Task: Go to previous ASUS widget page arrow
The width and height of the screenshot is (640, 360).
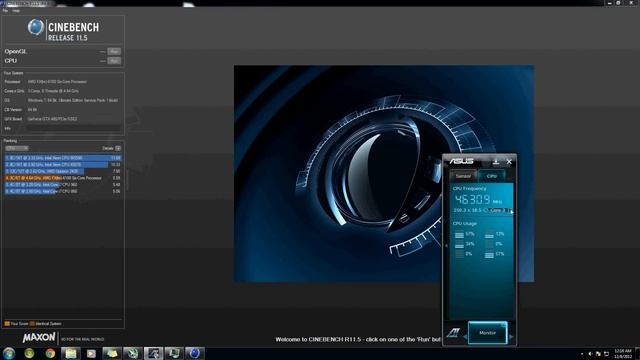Action: click(x=464, y=337)
